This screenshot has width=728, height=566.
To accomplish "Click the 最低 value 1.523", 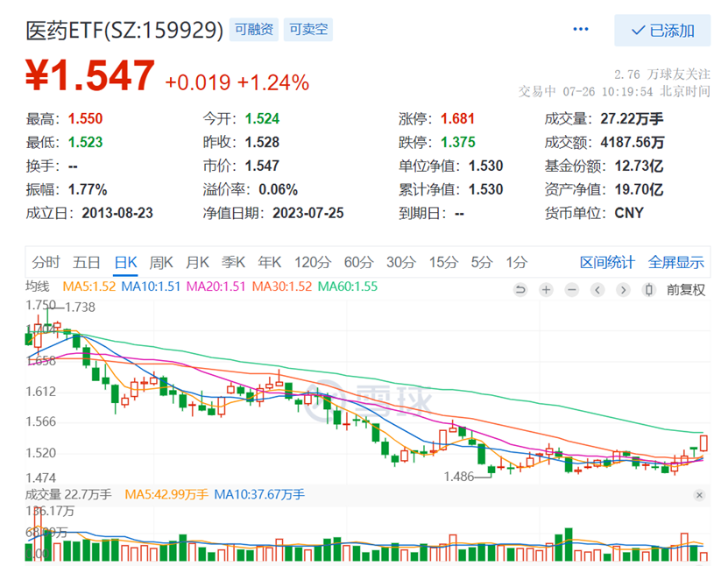I will point(86,142).
